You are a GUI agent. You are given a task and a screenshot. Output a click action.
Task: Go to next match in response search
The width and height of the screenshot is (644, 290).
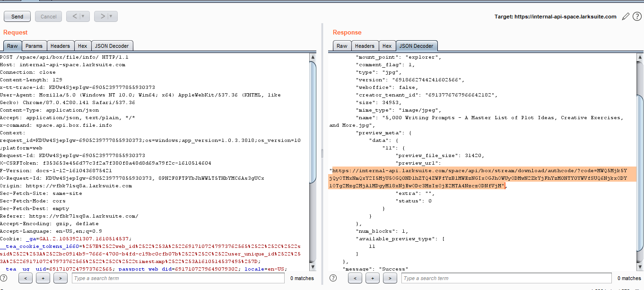tap(390, 278)
